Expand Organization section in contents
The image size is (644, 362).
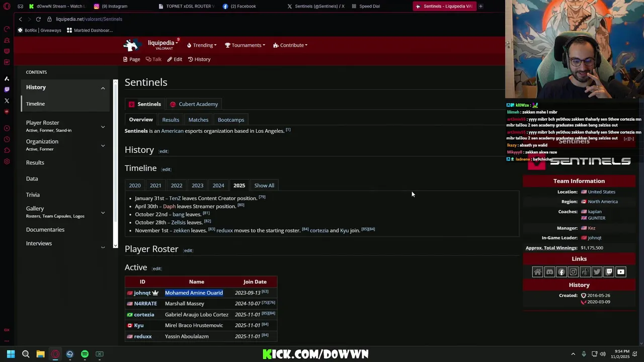(103, 146)
